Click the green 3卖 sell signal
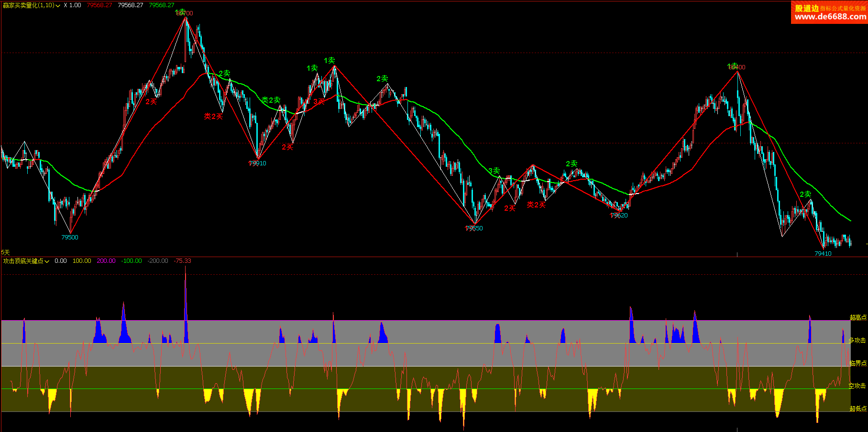This screenshot has width=868, height=432. [494, 171]
